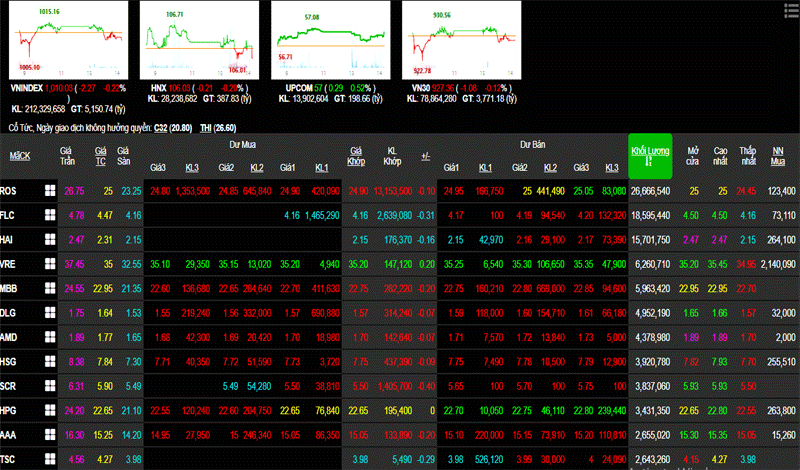Click SCR matched volume 1,405,700
The image size is (800, 470).
click(x=395, y=386)
